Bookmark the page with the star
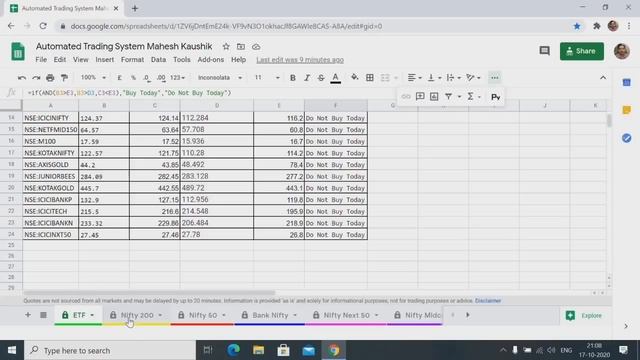This screenshot has width=640, height=360. (577, 26)
